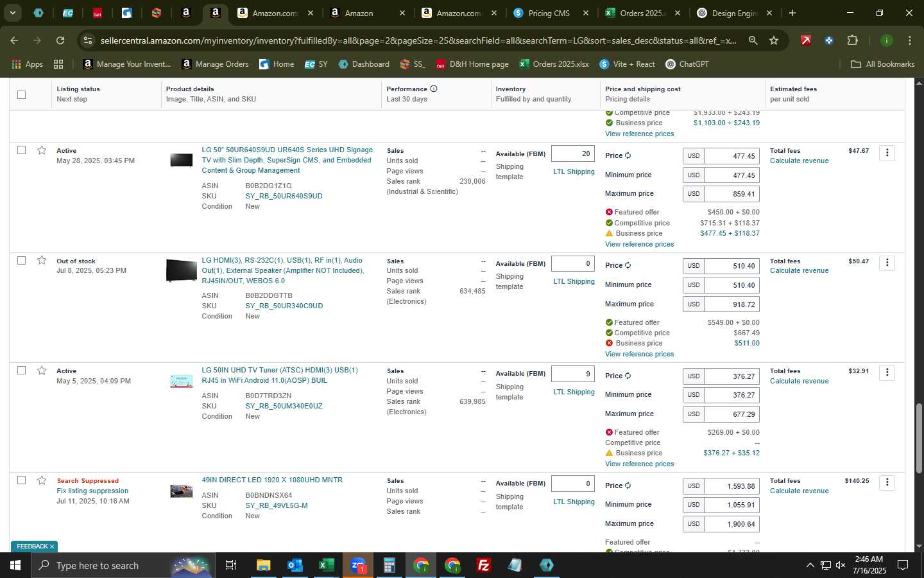Open All Bookmarks folder
This screenshot has height=578, width=924.
882,64
